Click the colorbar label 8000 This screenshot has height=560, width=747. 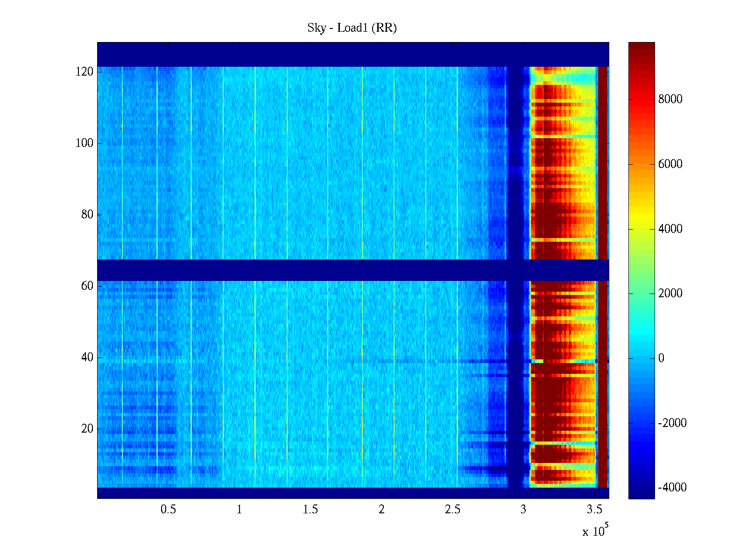pos(670,99)
